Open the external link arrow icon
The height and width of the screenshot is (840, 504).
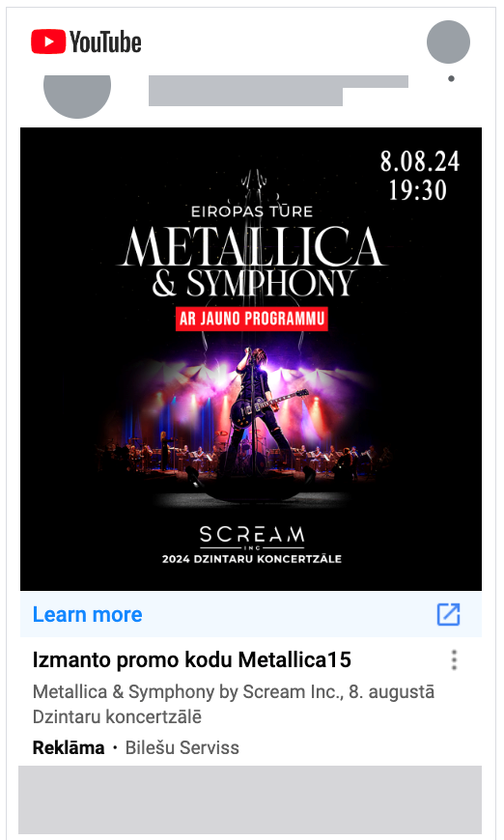point(448,614)
